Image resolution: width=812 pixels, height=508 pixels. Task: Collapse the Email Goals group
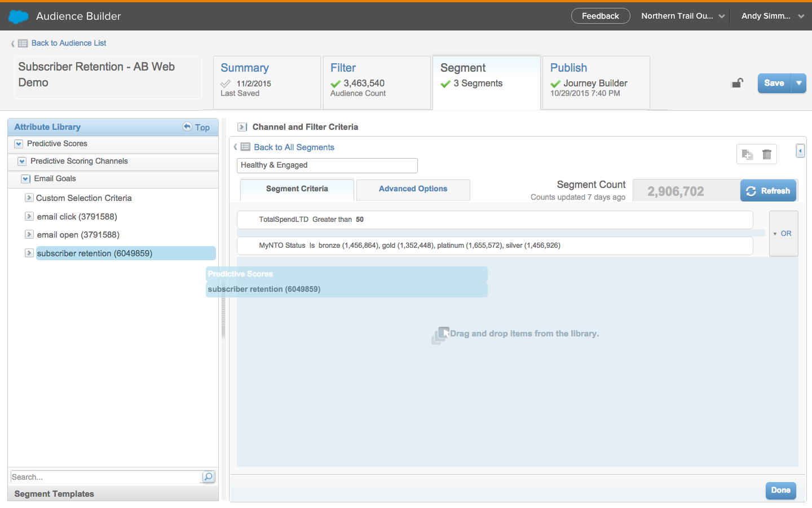[x=25, y=179]
